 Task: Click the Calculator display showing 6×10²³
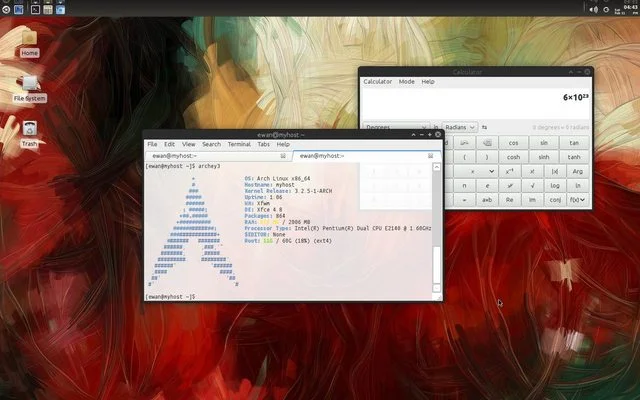click(476, 104)
